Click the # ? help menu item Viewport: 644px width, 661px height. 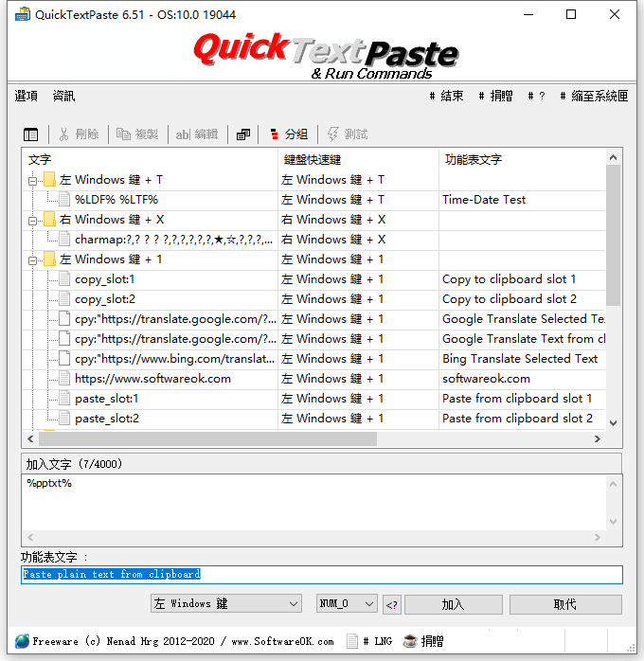[x=537, y=96]
